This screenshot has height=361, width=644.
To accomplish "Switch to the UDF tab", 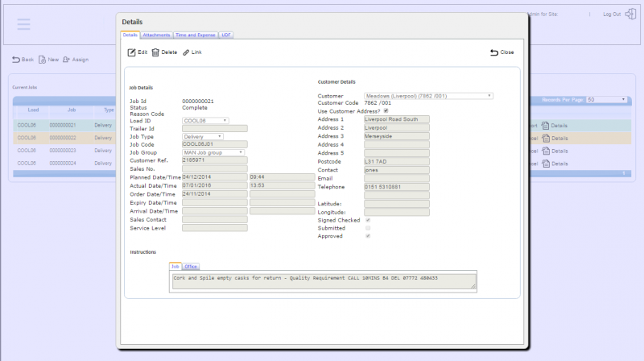I will [226, 35].
